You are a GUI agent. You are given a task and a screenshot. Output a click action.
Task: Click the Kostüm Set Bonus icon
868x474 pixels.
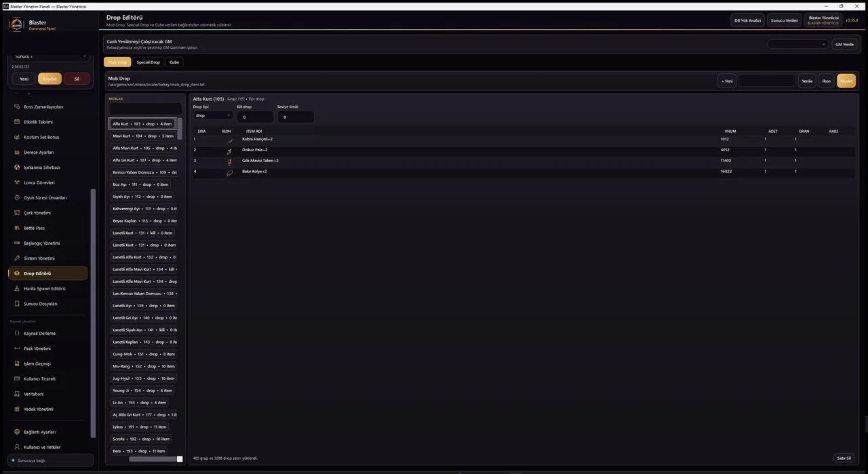click(17, 137)
